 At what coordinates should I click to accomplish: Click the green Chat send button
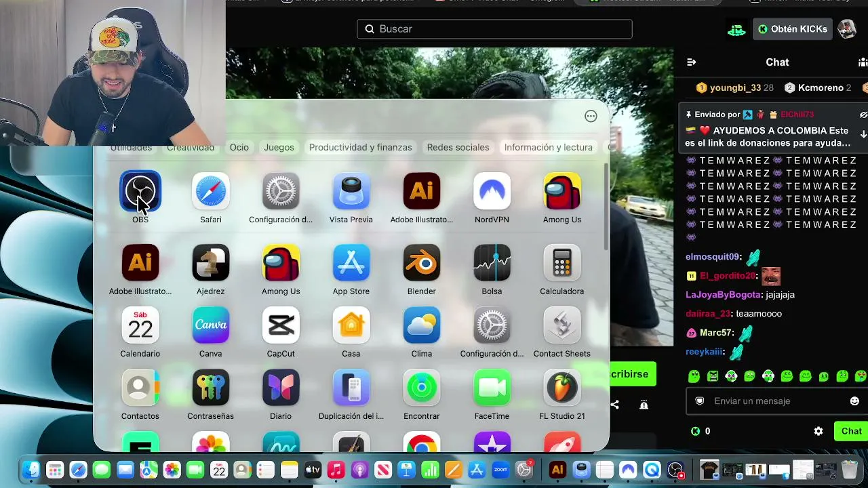pyautogui.click(x=851, y=431)
